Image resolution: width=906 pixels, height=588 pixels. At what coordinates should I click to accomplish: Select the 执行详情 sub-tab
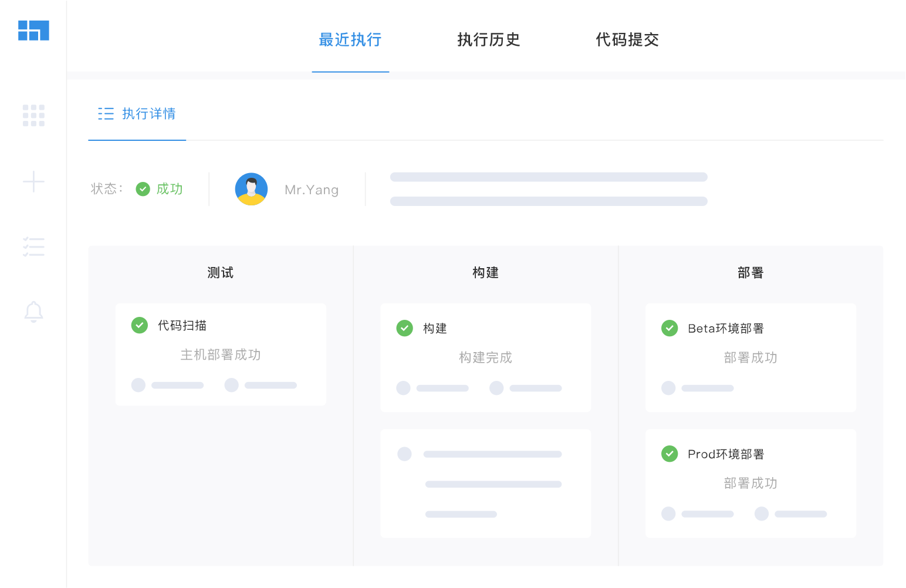(x=148, y=114)
